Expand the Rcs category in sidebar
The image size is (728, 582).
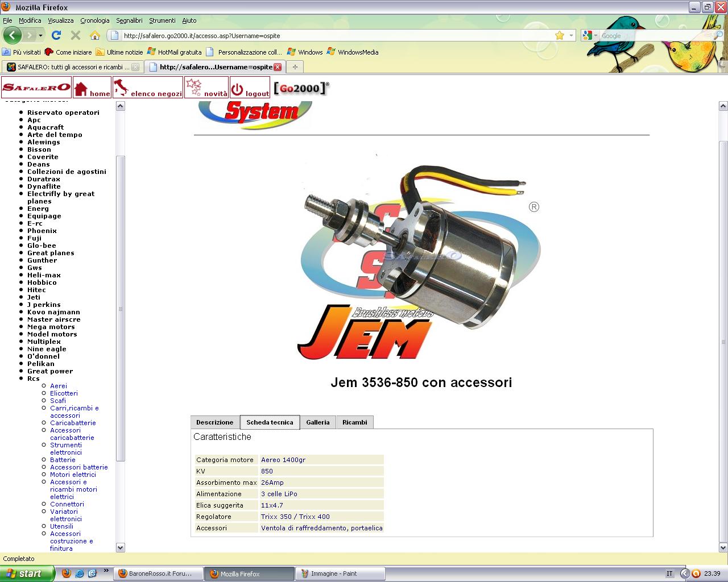point(34,379)
